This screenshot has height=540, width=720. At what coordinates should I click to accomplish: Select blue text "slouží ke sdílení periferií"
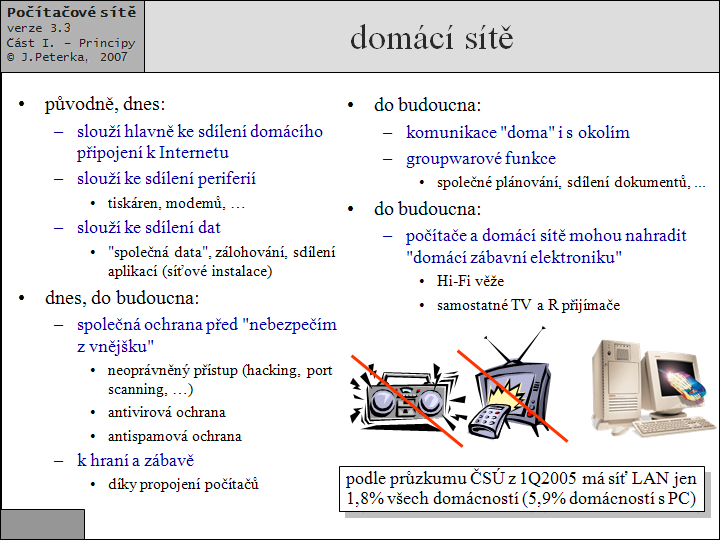(167, 178)
